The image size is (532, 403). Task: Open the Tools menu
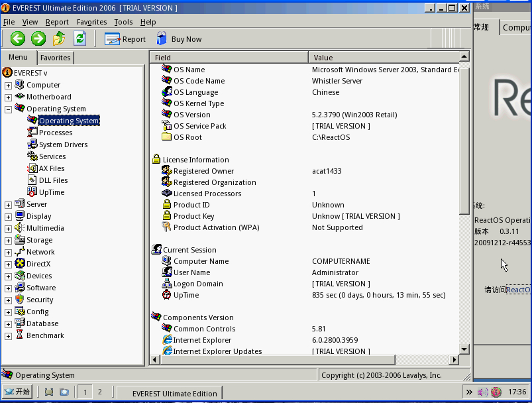point(123,22)
